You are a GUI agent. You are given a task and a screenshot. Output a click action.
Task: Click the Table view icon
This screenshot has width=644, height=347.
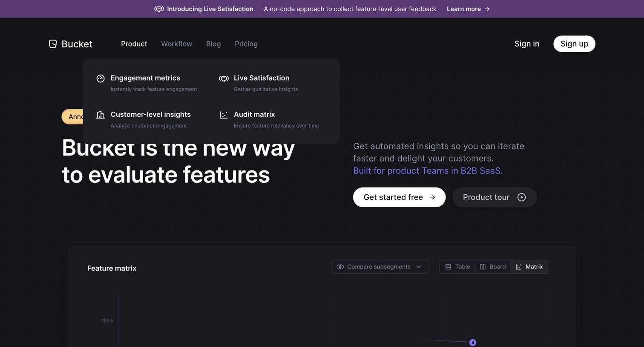[448, 267]
